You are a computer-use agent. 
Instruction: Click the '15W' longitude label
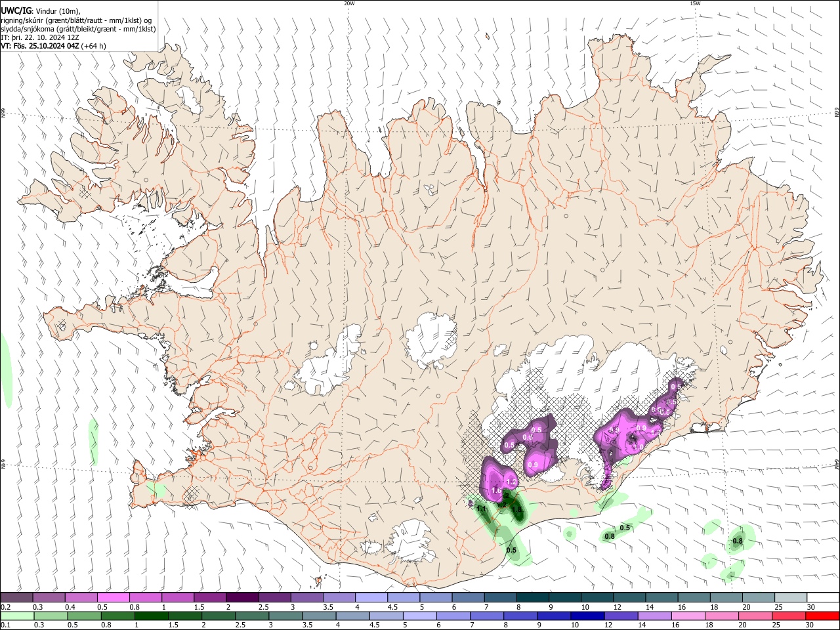coord(695,3)
